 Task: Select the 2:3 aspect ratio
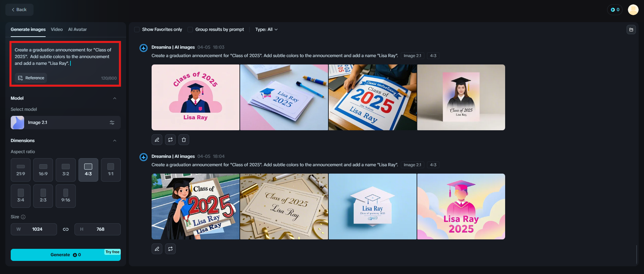[43, 196]
